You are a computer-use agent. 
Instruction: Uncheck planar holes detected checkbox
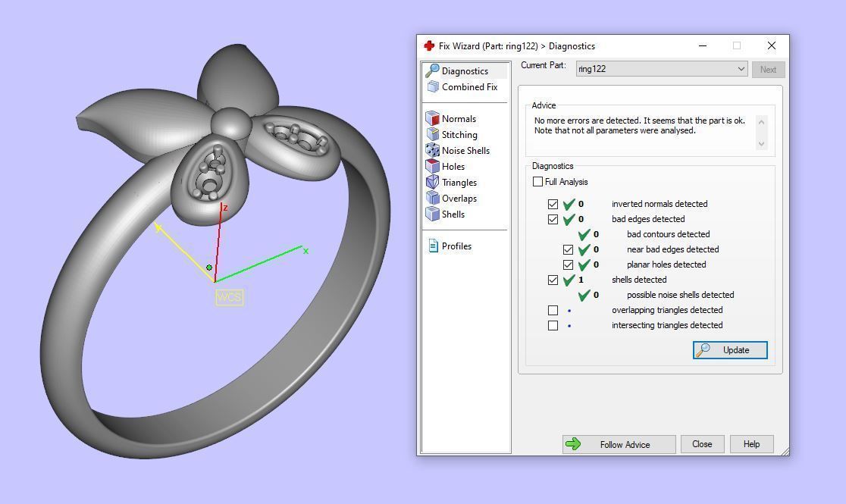pos(568,265)
